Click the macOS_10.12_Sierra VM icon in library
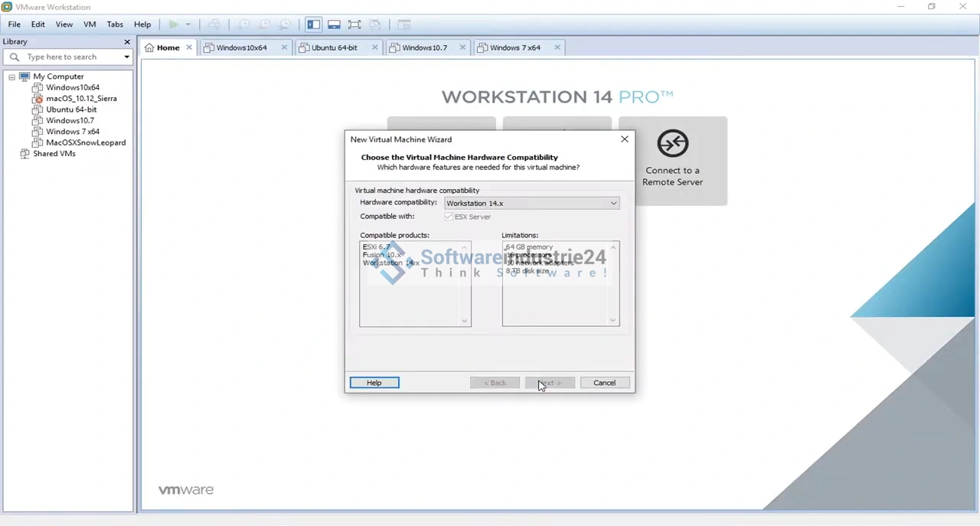The width and height of the screenshot is (980, 526). (38, 99)
